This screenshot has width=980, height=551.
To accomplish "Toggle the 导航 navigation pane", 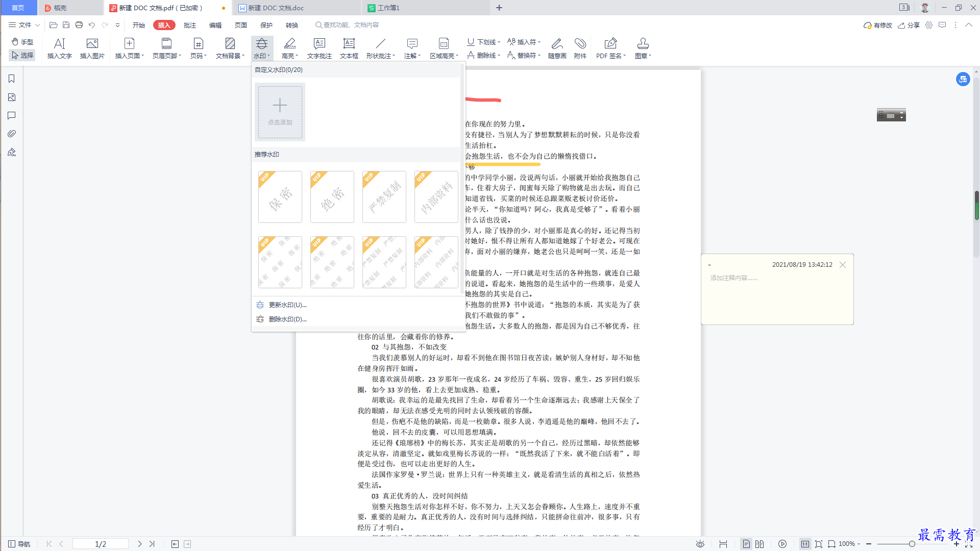I will point(19,544).
